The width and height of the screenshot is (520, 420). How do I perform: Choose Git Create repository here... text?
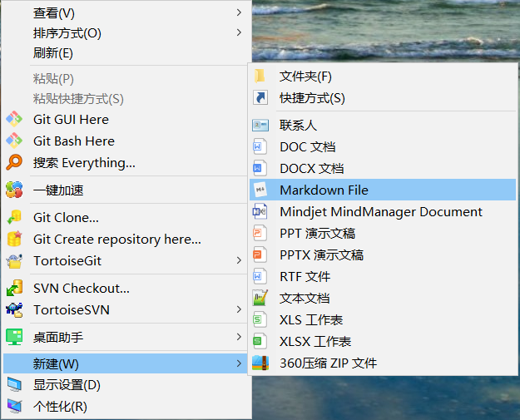coord(117,240)
